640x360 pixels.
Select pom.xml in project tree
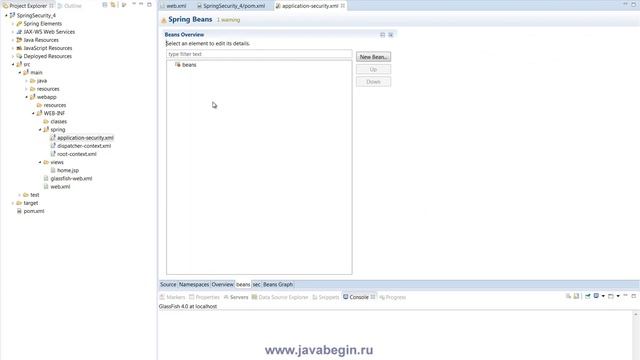pyautogui.click(x=33, y=211)
